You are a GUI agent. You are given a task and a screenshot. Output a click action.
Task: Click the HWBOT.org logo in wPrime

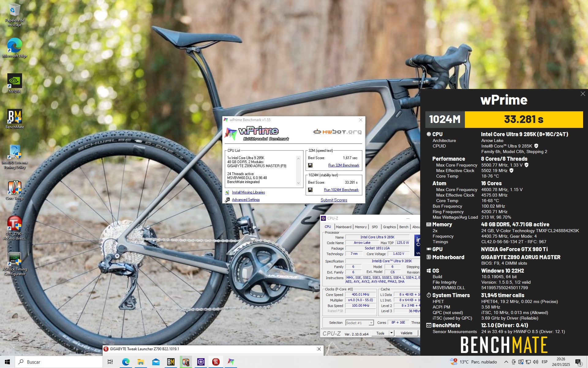337,132
